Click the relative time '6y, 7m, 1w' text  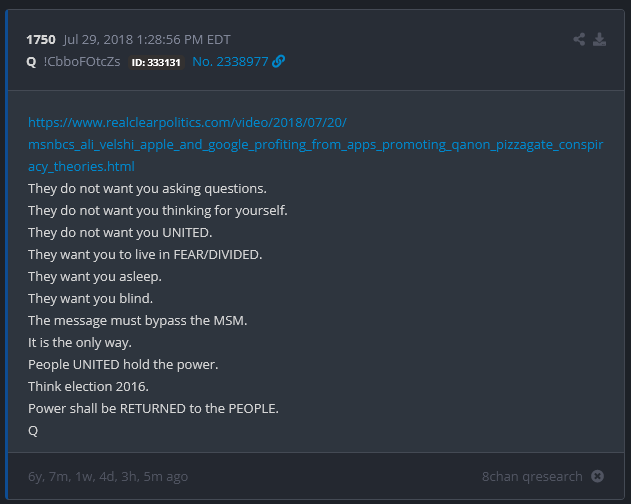(x=108, y=477)
